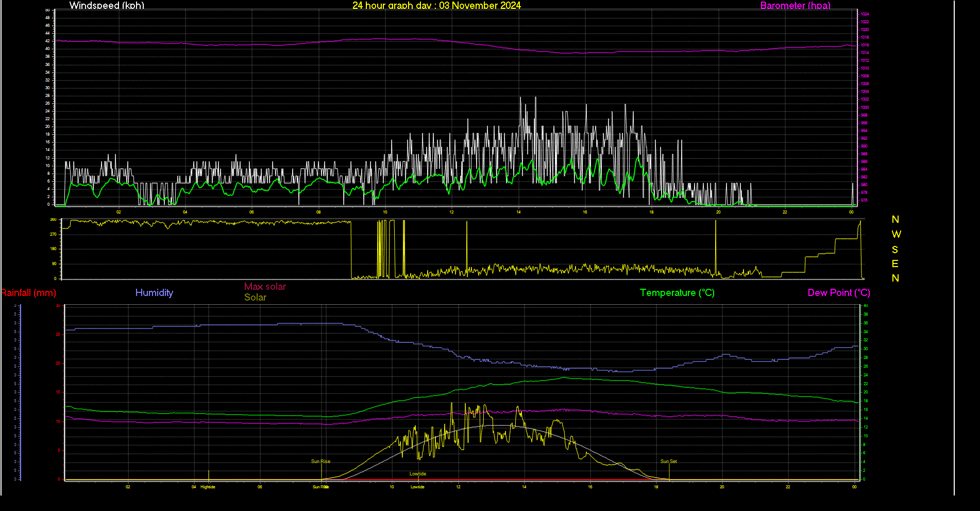Select the olive "Solar" legend label

pos(255,298)
